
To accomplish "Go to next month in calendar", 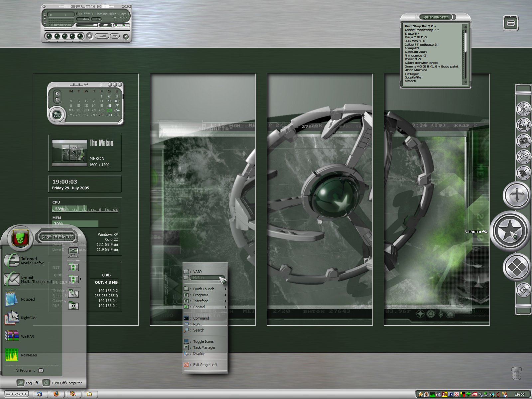I will pyautogui.click(x=57, y=94).
